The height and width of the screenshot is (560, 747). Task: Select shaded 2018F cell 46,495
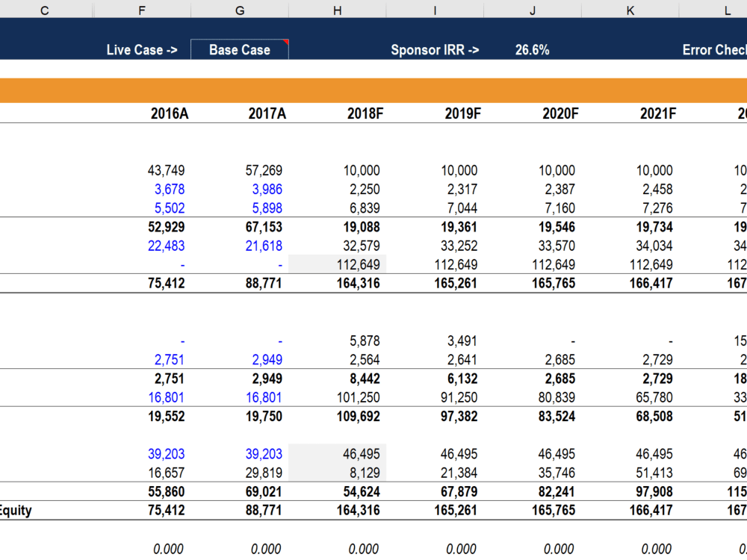coord(338,454)
